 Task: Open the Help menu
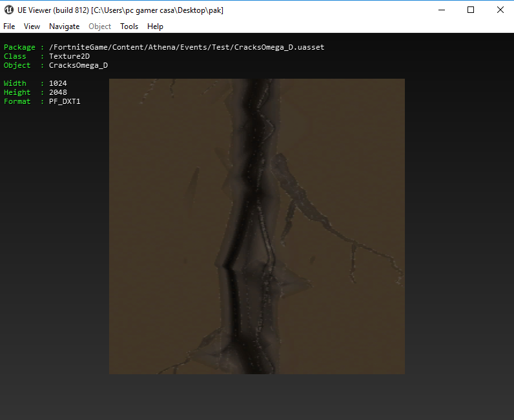(x=155, y=26)
